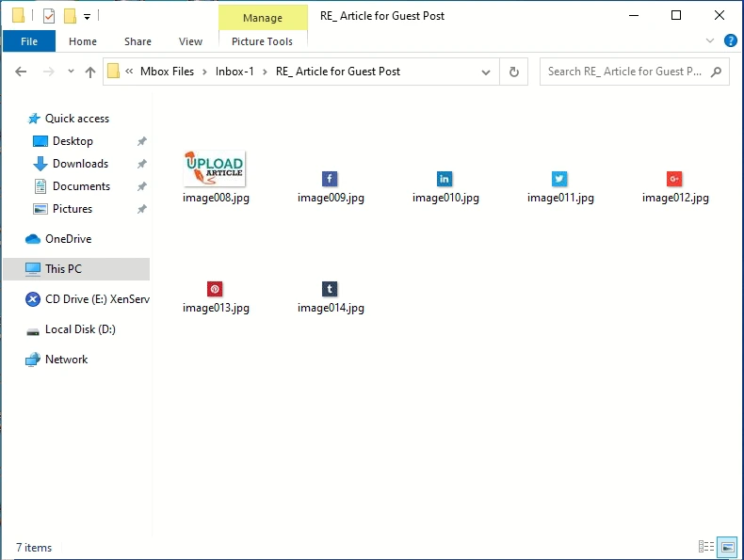The height and width of the screenshot is (560, 744).
Task: Select the Pinterest icon file image013.jpg
Action: tap(215, 289)
